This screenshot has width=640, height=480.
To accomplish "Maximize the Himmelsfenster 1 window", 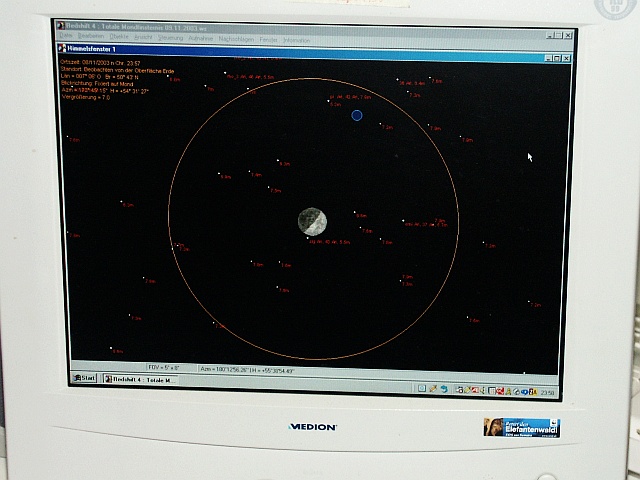I will (557, 58).
